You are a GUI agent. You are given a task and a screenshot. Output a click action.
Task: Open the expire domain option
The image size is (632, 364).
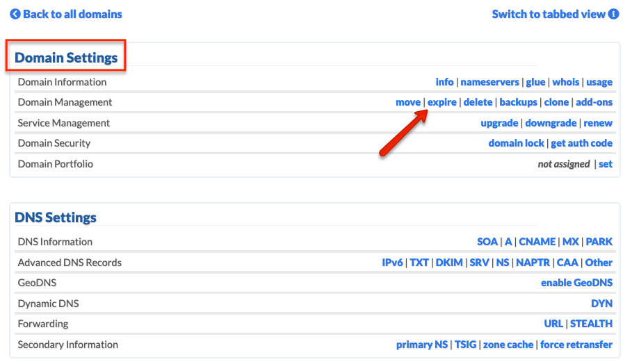tap(441, 102)
